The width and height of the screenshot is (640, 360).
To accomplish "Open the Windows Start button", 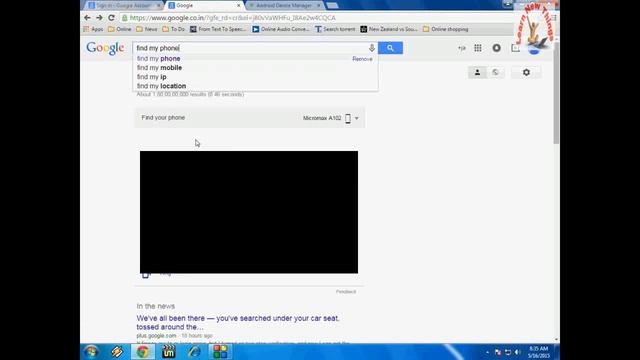I will [91, 352].
